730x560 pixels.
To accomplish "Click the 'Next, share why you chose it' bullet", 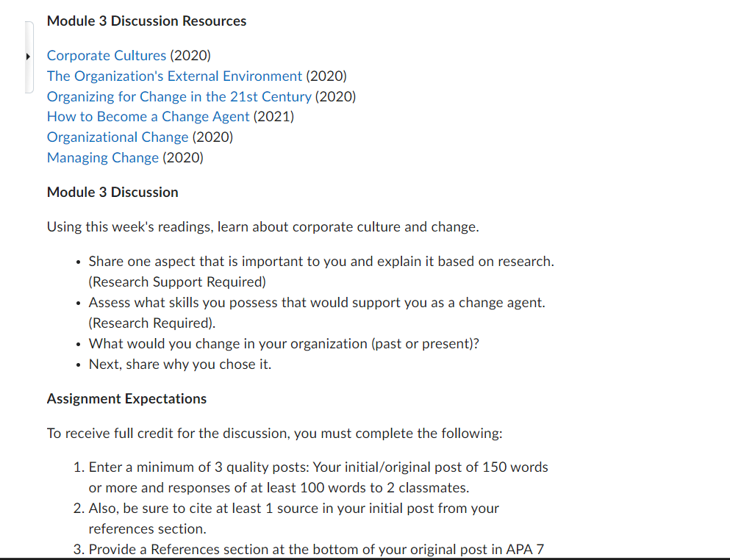I will tap(180, 364).
